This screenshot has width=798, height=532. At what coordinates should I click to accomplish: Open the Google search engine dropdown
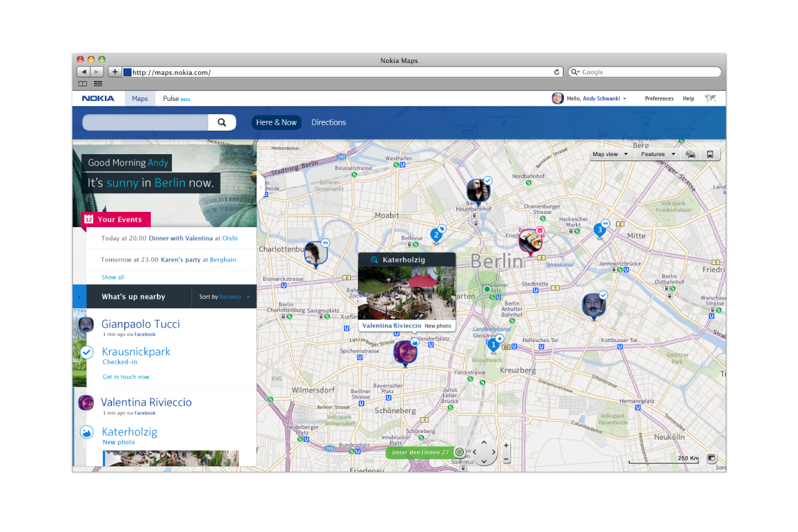tap(576, 72)
